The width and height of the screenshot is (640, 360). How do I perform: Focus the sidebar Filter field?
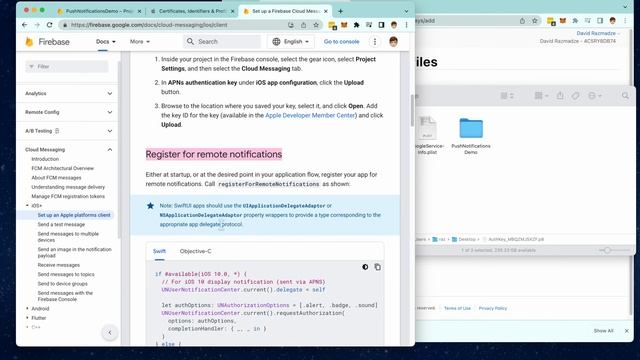coord(67,67)
